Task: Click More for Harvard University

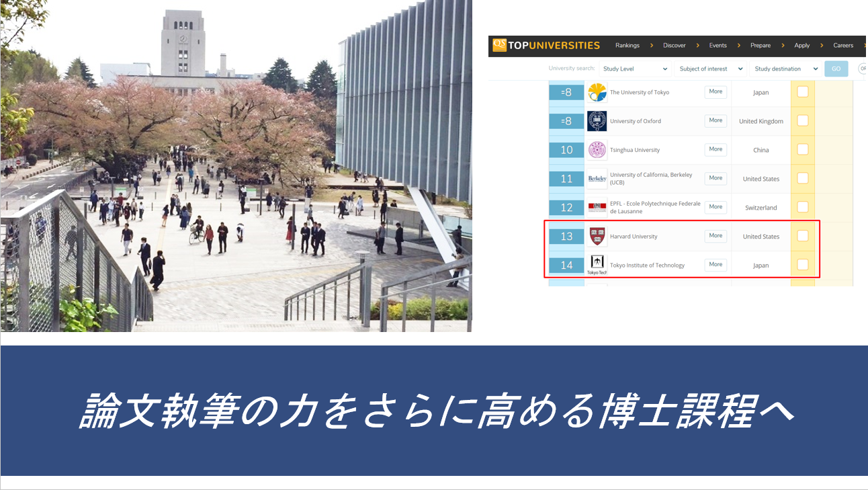Action: pyautogui.click(x=715, y=236)
